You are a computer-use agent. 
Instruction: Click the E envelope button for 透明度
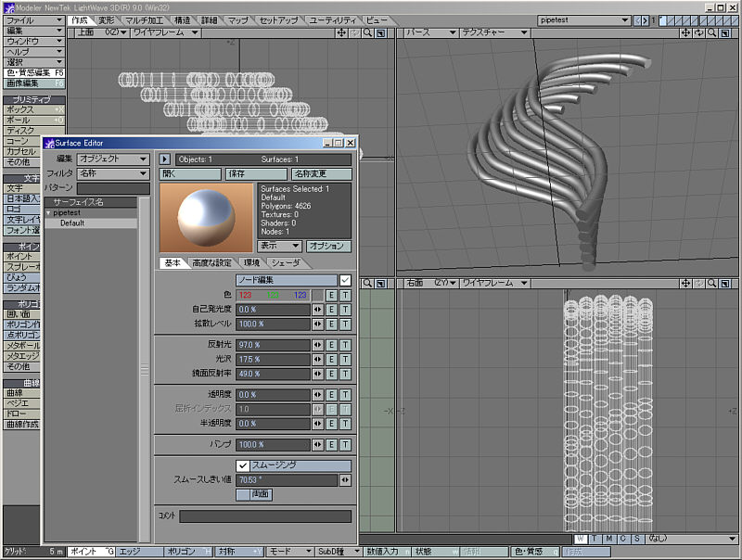pos(331,394)
